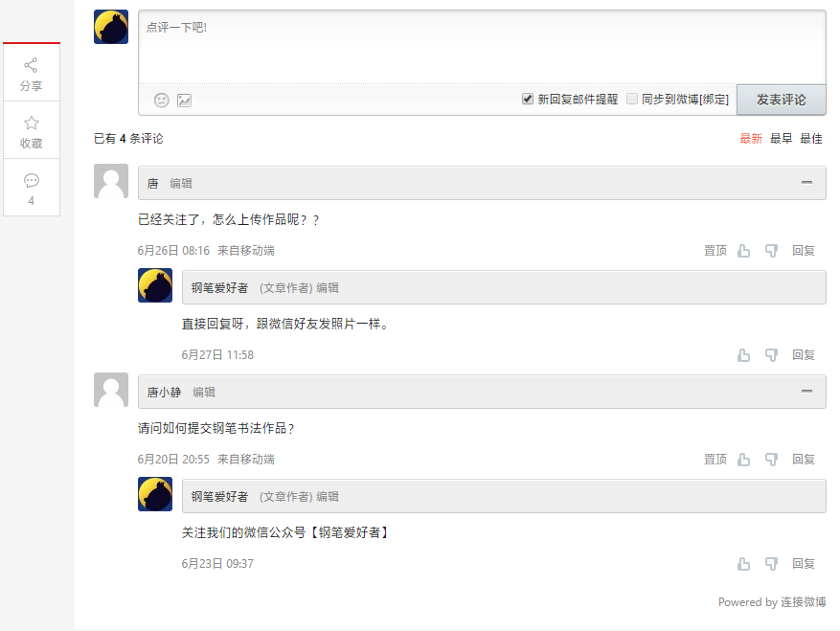The width and height of the screenshot is (840, 631).
Task: Click the star favorite icon
Action: pyautogui.click(x=31, y=124)
